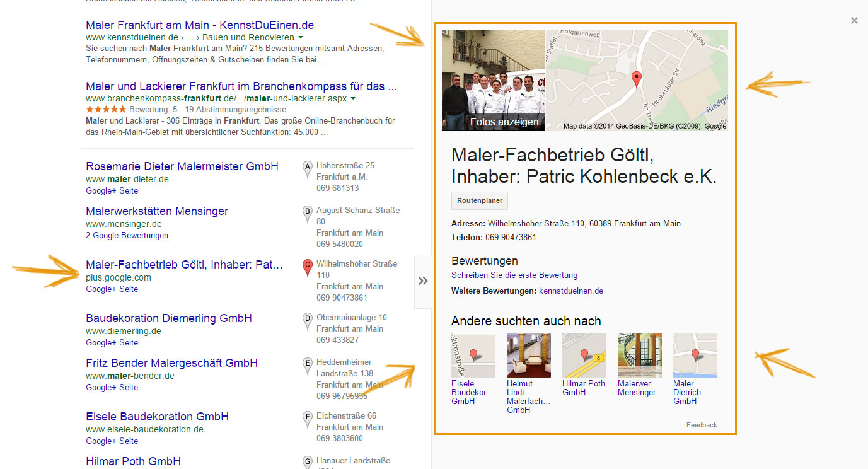
Task: Click map marker F for Eisele Baudekoration
Action: [x=308, y=419]
